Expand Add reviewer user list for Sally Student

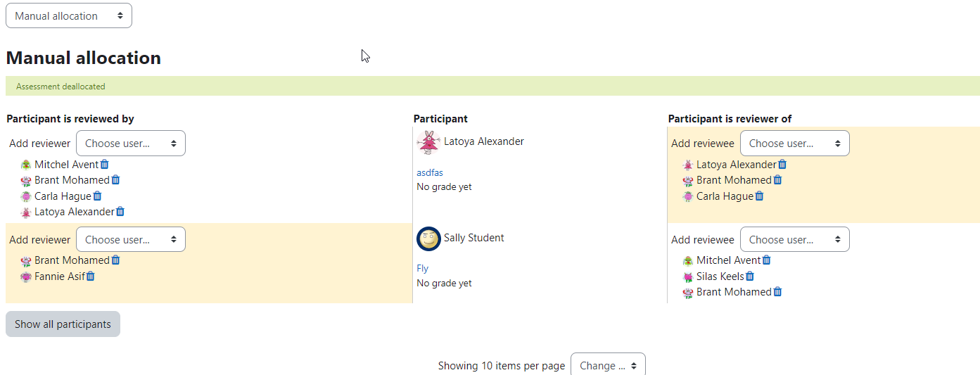(x=131, y=239)
